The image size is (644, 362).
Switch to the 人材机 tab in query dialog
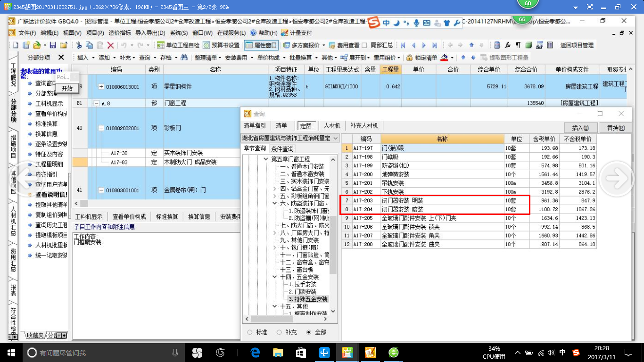click(332, 126)
